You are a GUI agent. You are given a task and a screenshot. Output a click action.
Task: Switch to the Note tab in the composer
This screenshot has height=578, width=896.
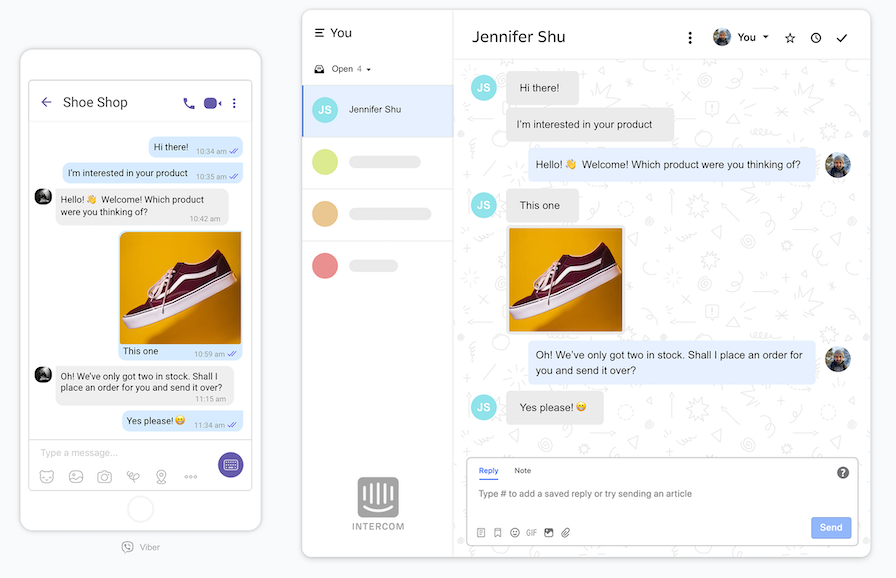click(x=521, y=471)
